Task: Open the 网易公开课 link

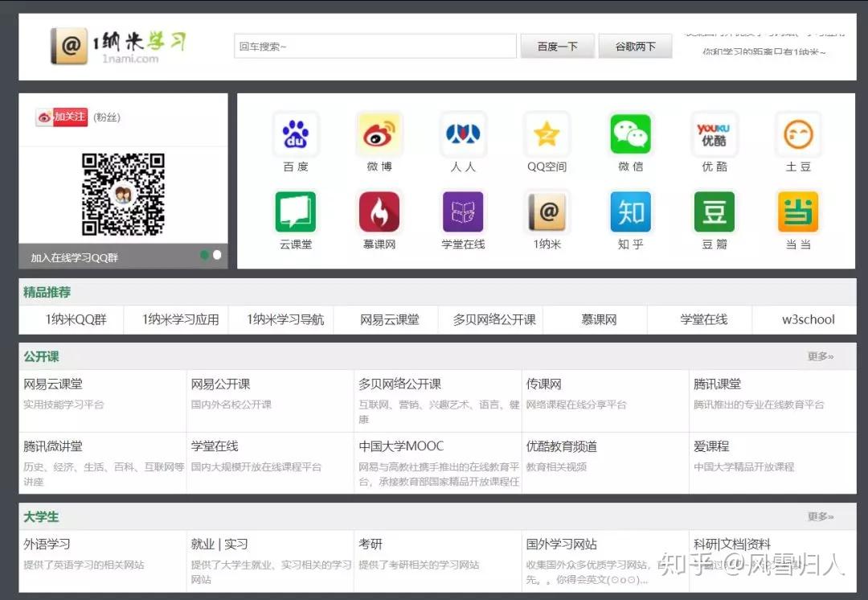Action: pyautogui.click(x=220, y=384)
